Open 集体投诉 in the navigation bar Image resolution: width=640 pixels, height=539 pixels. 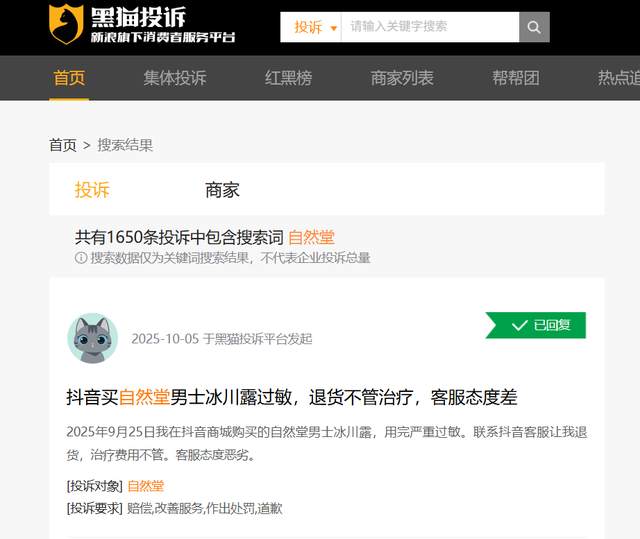(174, 78)
